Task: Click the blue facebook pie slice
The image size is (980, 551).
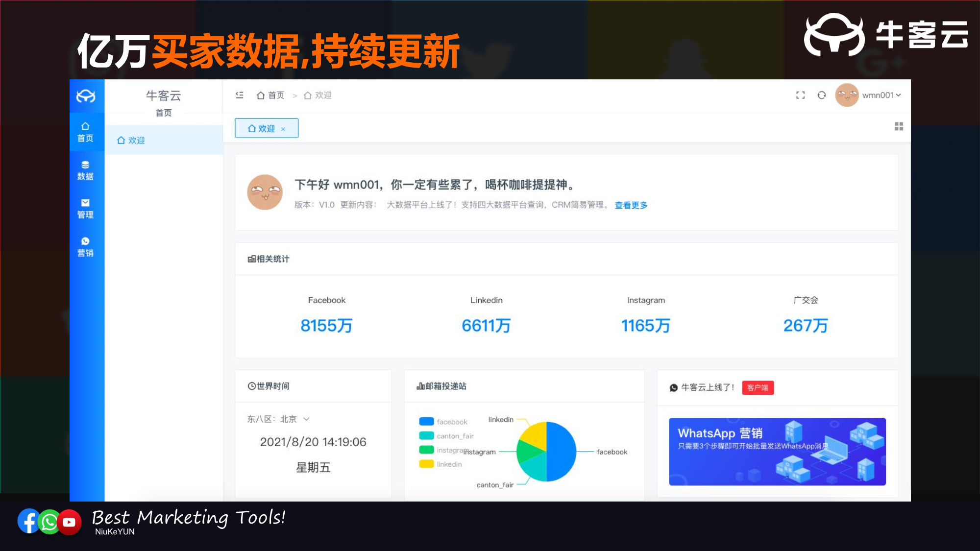Action: pos(562,452)
